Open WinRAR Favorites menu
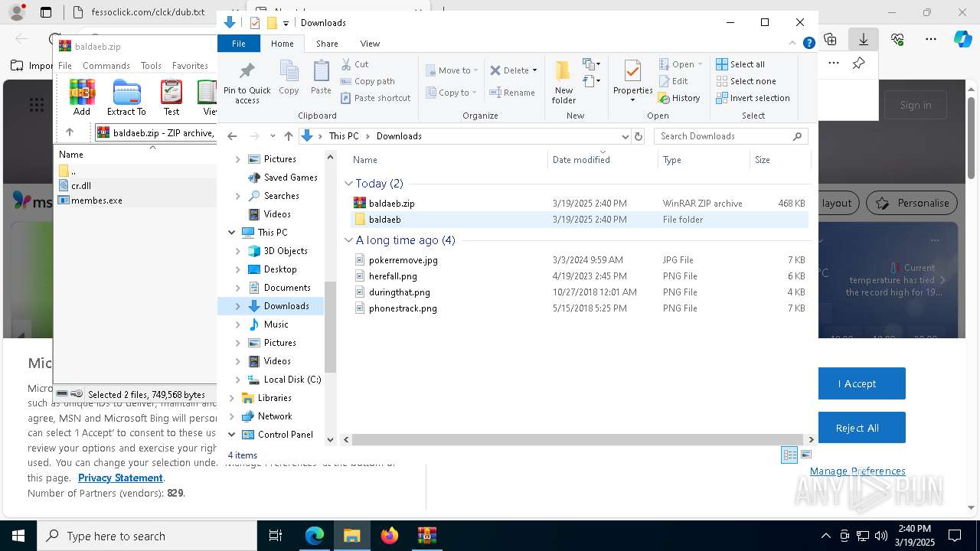Image resolution: width=980 pixels, height=551 pixels. [x=190, y=66]
